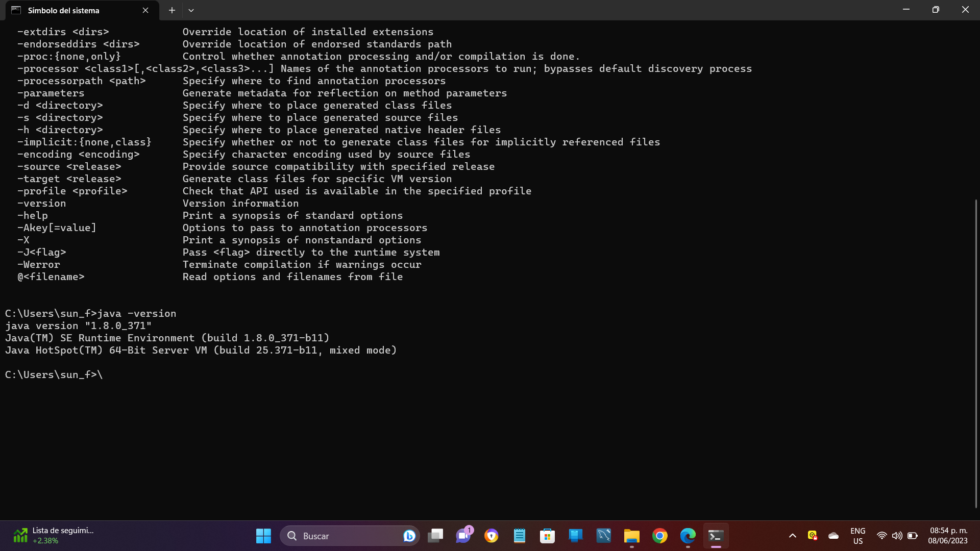Click the Buscar search box
This screenshot has width=980, height=551.
[x=350, y=536]
